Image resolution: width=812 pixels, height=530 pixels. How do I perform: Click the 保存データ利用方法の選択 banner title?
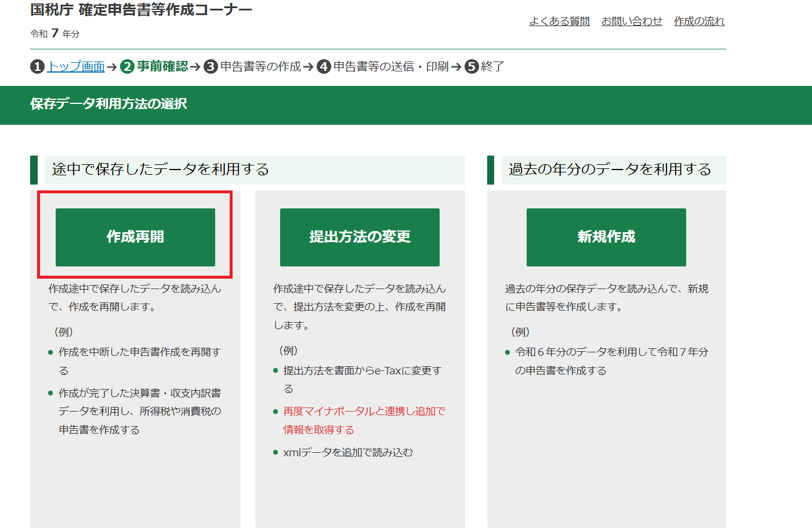click(108, 104)
